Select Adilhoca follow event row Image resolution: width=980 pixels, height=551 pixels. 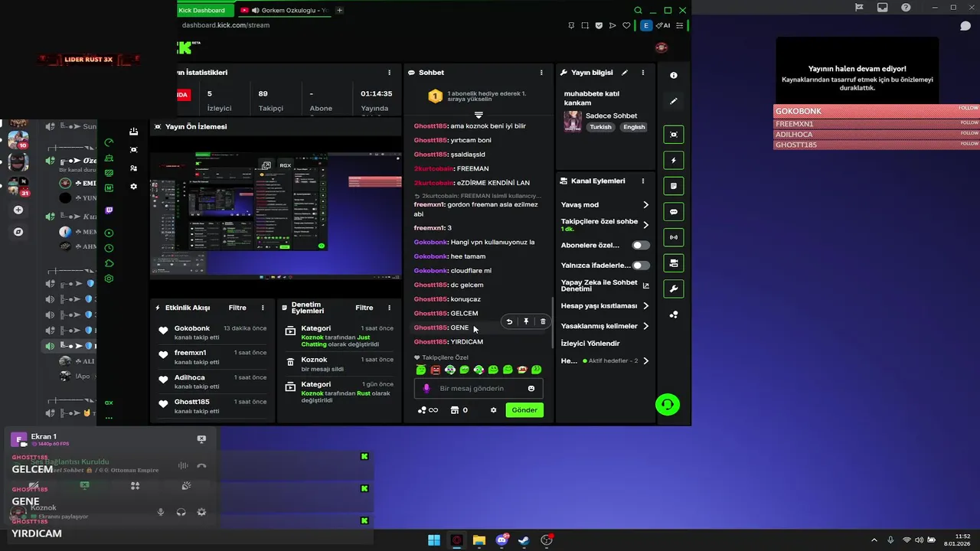pos(213,382)
